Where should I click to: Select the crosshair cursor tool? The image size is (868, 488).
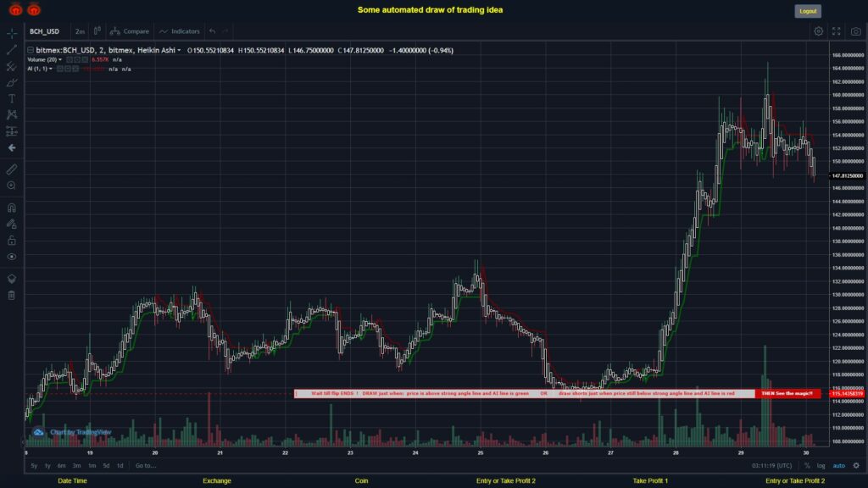pos(11,34)
